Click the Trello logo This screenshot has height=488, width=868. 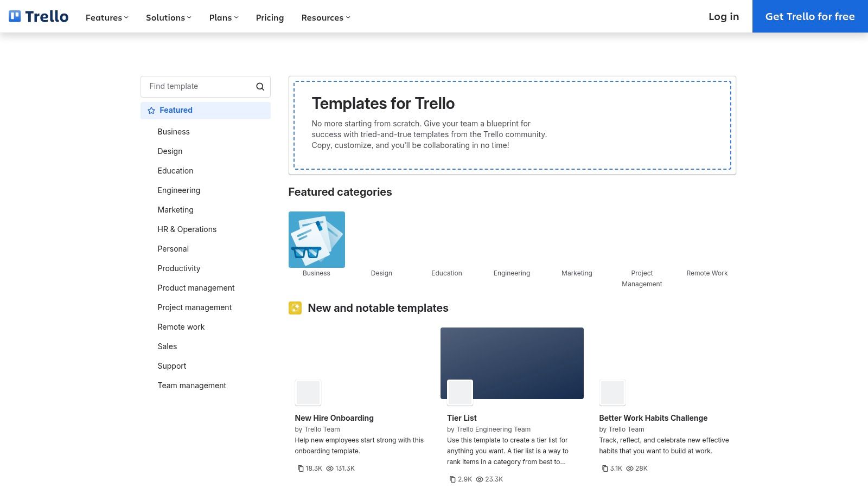pos(39,16)
